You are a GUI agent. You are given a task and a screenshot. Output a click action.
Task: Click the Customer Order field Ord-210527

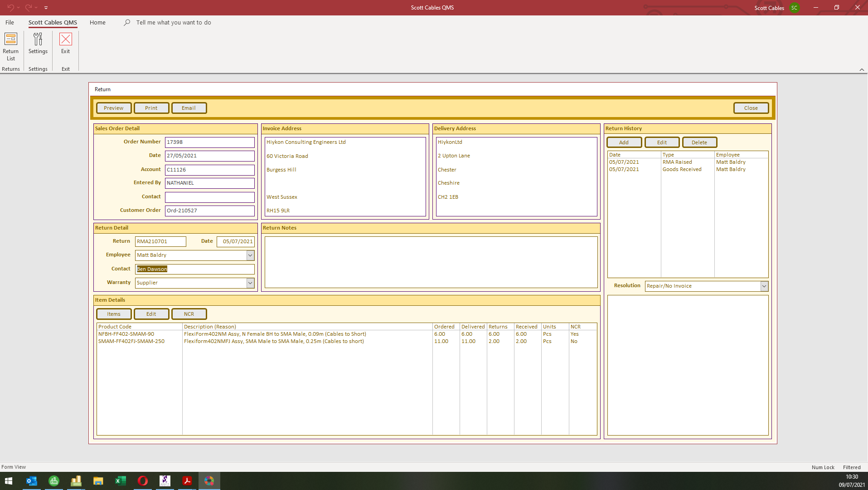click(209, 211)
